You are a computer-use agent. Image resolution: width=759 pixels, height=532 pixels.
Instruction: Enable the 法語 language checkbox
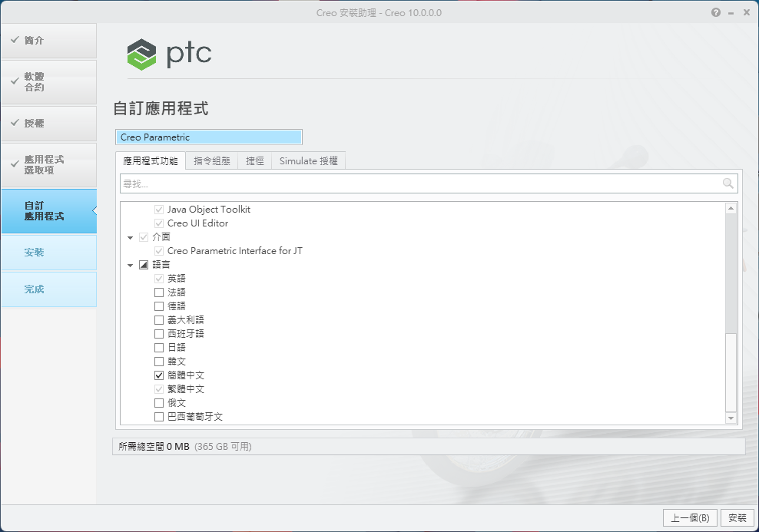point(159,292)
